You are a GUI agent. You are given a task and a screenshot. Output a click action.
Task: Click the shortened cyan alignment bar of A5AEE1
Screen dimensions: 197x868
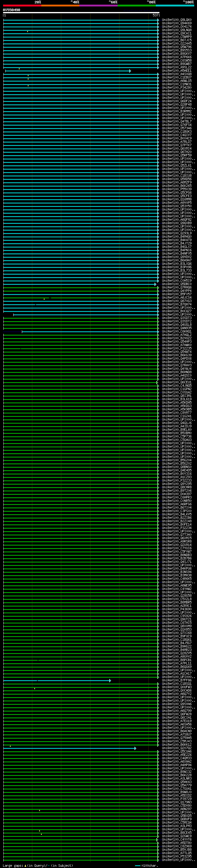(68, 71)
